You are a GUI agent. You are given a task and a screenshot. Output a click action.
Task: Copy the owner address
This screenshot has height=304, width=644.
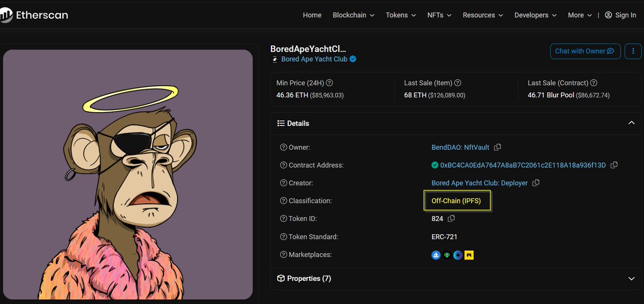[x=497, y=147]
